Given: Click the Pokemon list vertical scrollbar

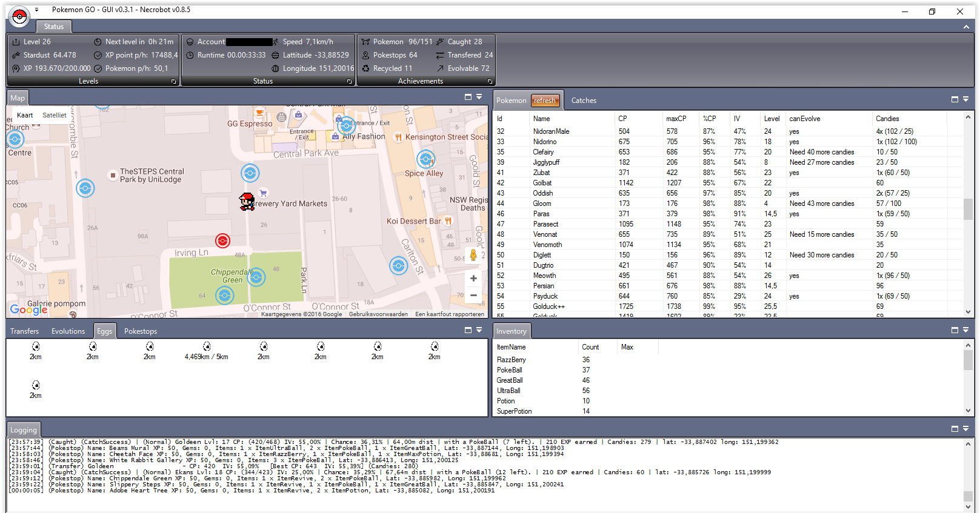Looking at the screenshot, I should pos(968,209).
